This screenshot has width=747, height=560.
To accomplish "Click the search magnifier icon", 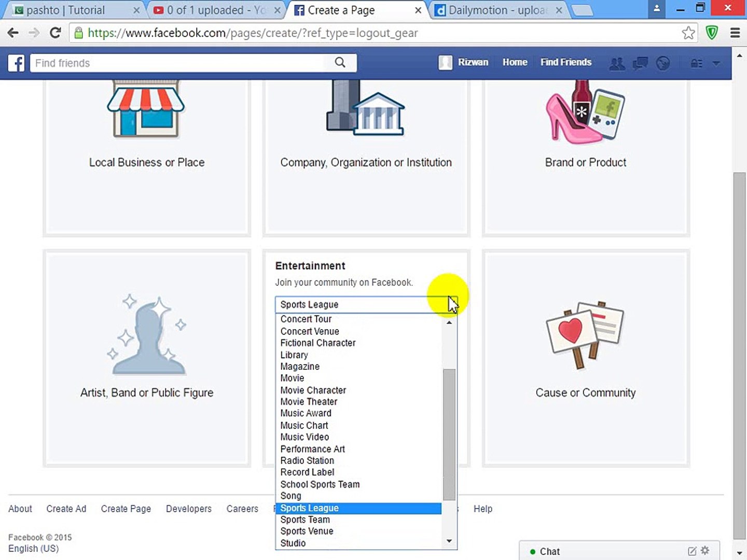I will 340,63.
